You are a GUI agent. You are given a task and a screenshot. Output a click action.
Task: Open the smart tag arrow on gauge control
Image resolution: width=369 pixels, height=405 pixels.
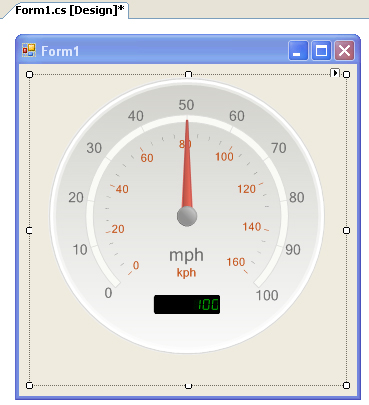[x=335, y=73]
